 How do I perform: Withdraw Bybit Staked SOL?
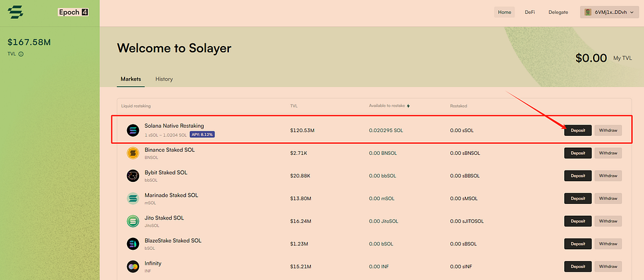(608, 176)
